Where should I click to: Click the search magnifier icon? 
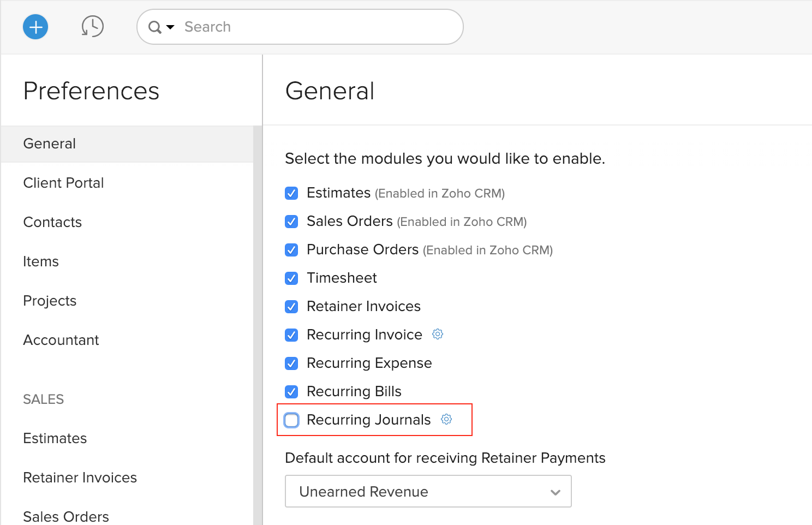pyautogui.click(x=154, y=27)
